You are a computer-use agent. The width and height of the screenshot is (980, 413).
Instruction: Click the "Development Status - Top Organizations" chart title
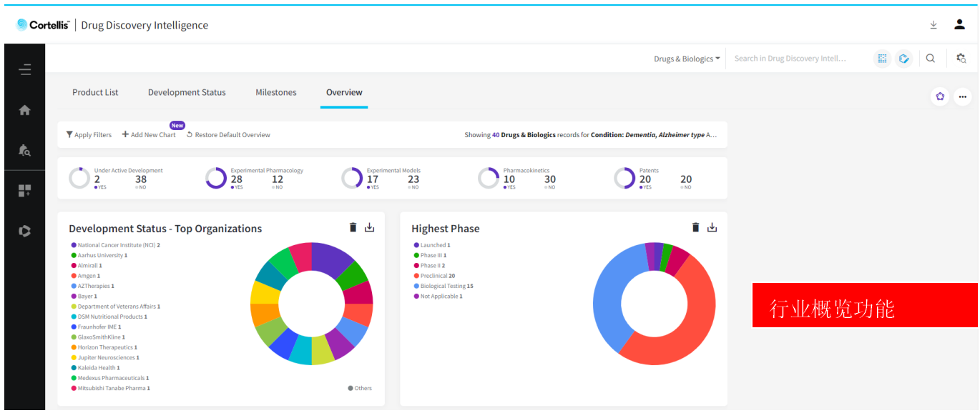[x=165, y=229]
